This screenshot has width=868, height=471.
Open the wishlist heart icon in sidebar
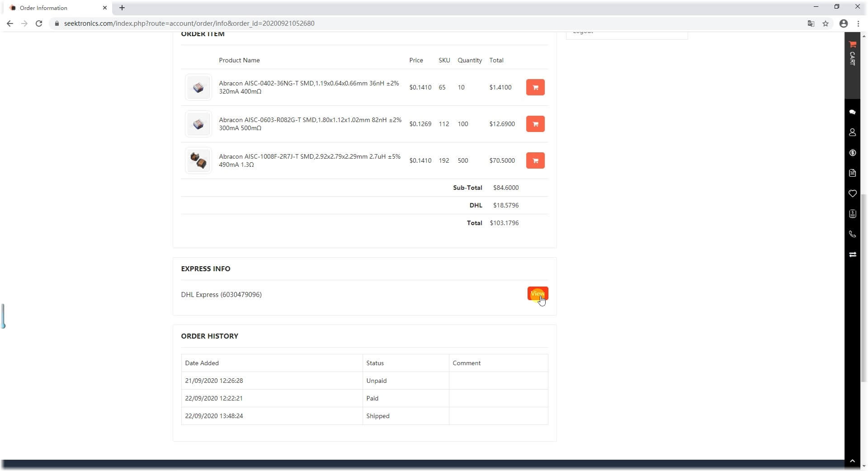click(x=852, y=193)
